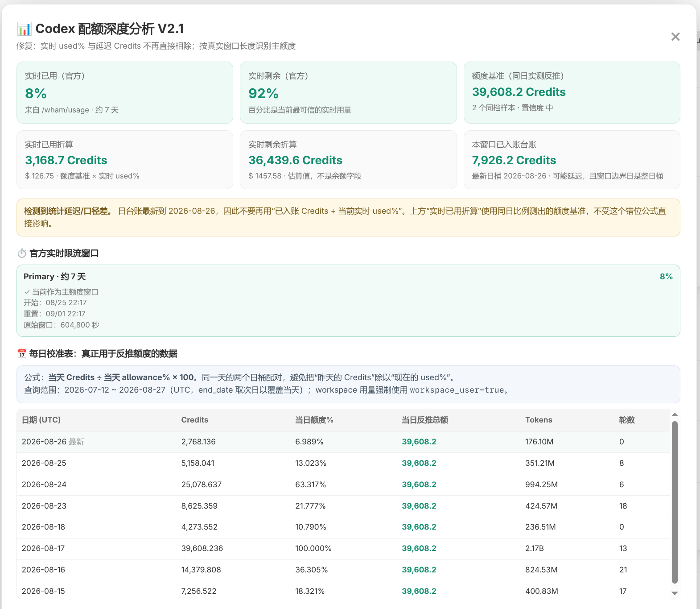Click the 轮数 value 21 in the 2026-08-16 row
The width and height of the screenshot is (700, 609).
tap(623, 570)
